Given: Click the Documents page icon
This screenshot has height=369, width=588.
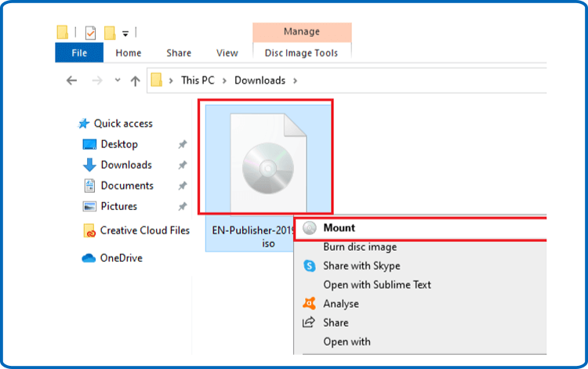Looking at the screenshot, I should 89,186.
